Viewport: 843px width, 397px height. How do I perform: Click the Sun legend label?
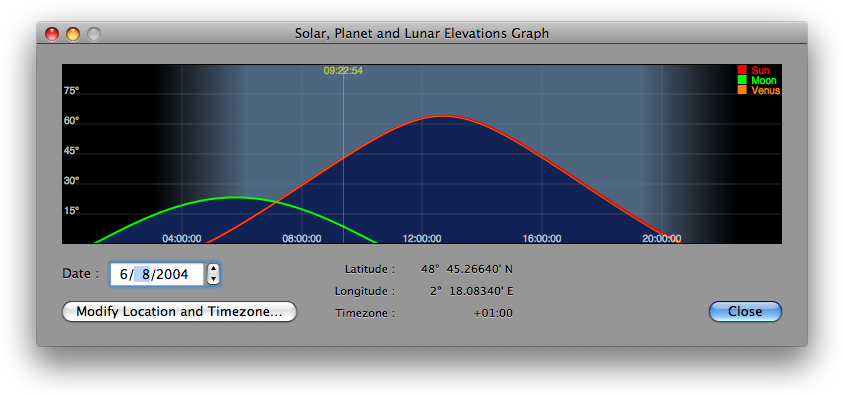(760, 70)
